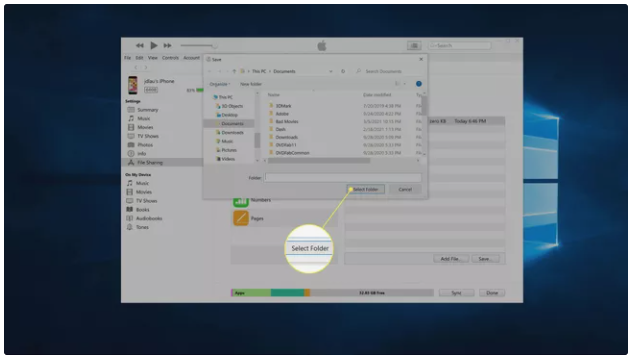
Task: Click New folder in Save dialog
Action: click(x=251, y=84)
